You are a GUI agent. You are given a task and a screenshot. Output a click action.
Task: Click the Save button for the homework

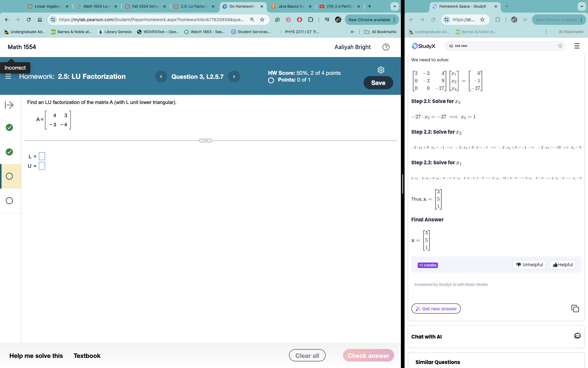coord(378,83)
